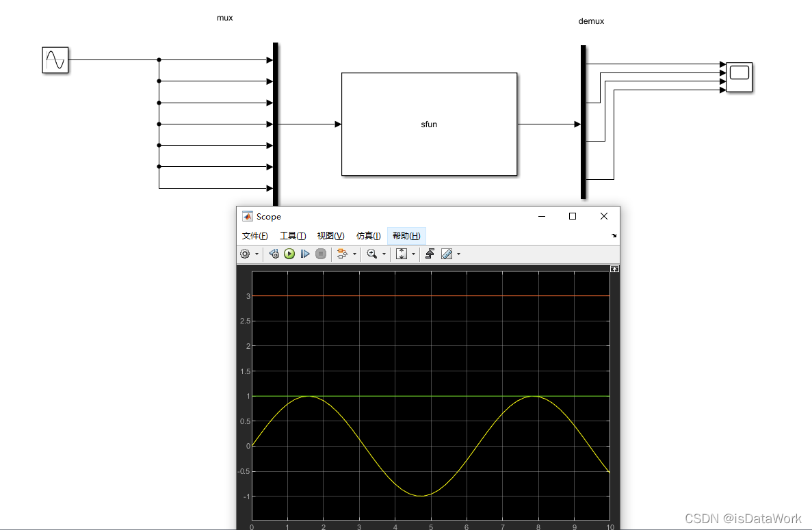812x530 pixels.
Task: Click the sfun label inside the block
Action: point(429,124)
